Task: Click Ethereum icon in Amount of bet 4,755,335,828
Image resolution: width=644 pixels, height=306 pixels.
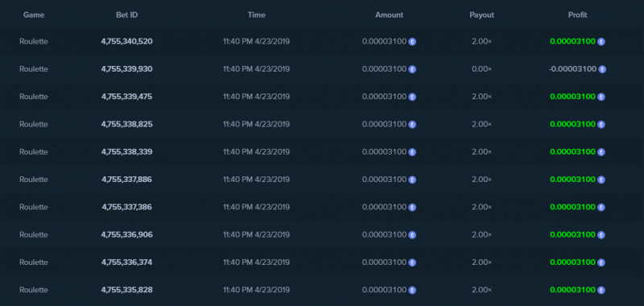Action: click(x=412, y=290)
